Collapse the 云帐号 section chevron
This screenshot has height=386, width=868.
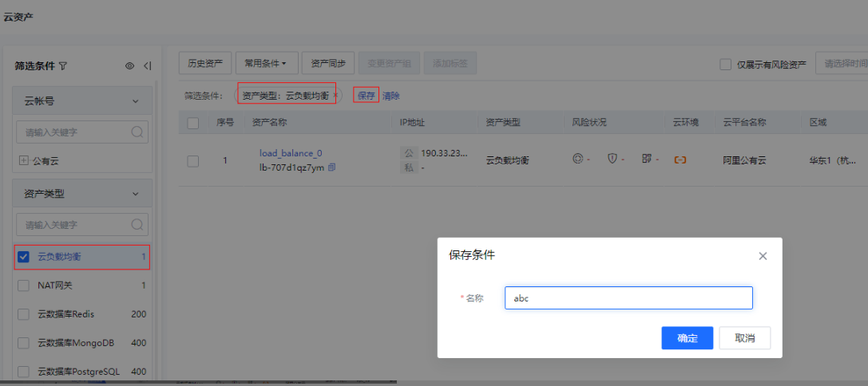coord(135,101)
